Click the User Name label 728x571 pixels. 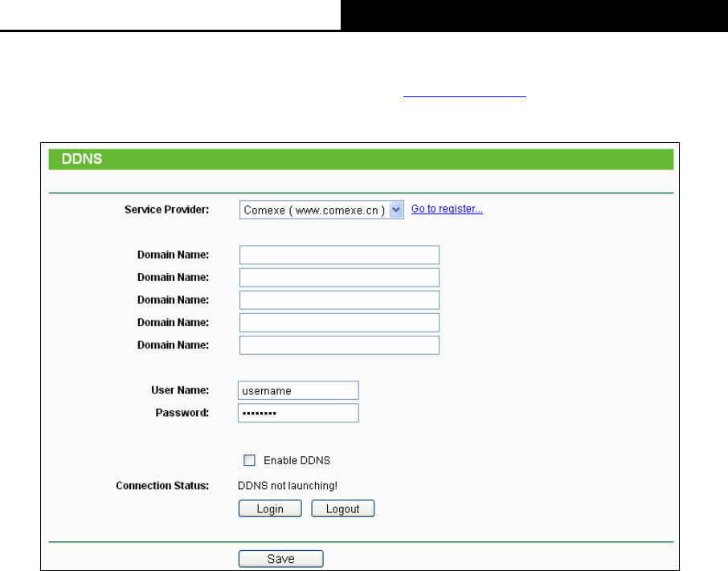(180, 390)
